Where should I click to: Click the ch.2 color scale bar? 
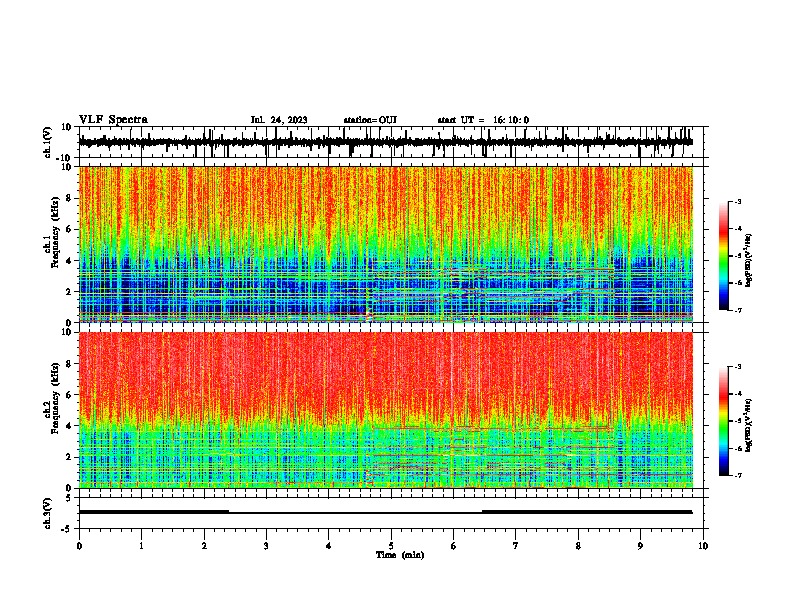click(724, 421)
